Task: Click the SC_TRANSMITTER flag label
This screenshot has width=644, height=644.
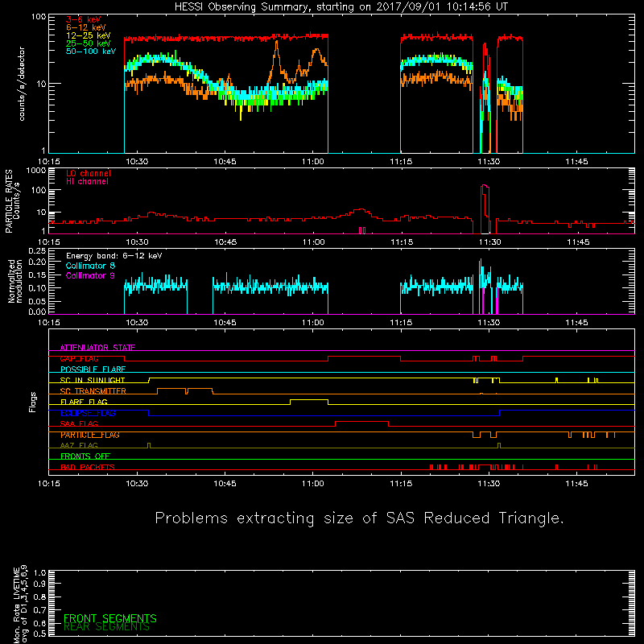Action: 93,391
